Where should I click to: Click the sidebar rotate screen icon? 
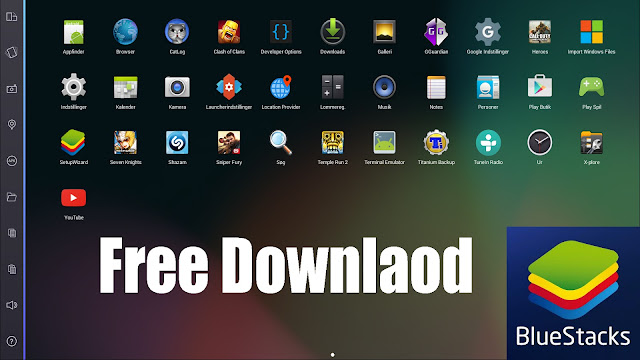coord(11,52)
